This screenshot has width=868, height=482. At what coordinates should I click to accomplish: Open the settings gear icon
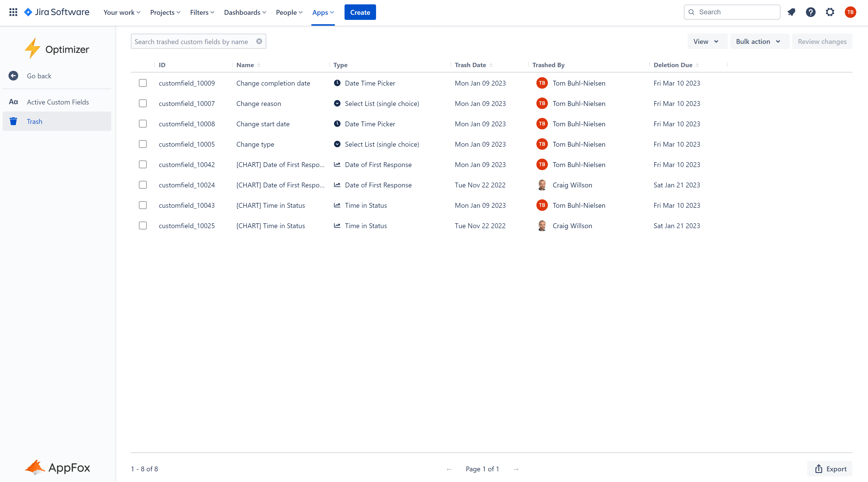830,12
